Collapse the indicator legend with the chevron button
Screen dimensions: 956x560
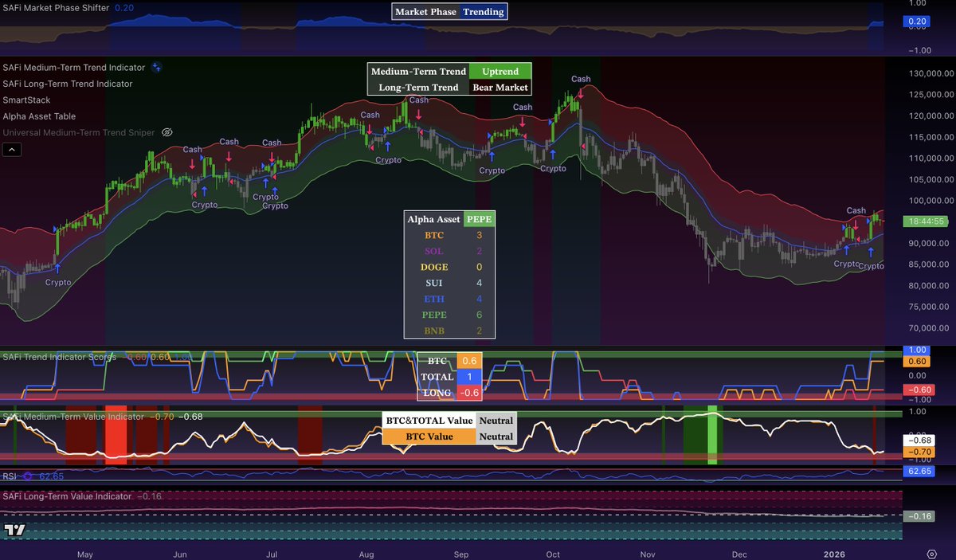coord(13,149)
